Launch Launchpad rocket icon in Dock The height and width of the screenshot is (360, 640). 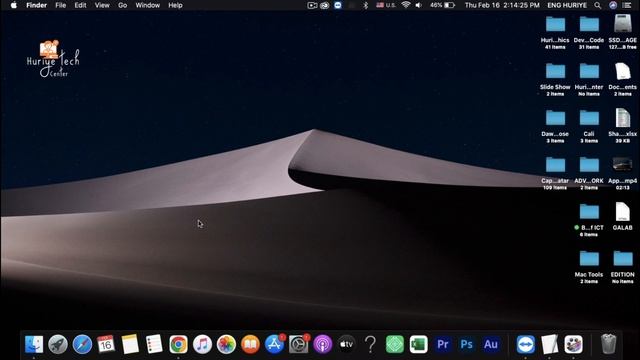tap(58, 344)
